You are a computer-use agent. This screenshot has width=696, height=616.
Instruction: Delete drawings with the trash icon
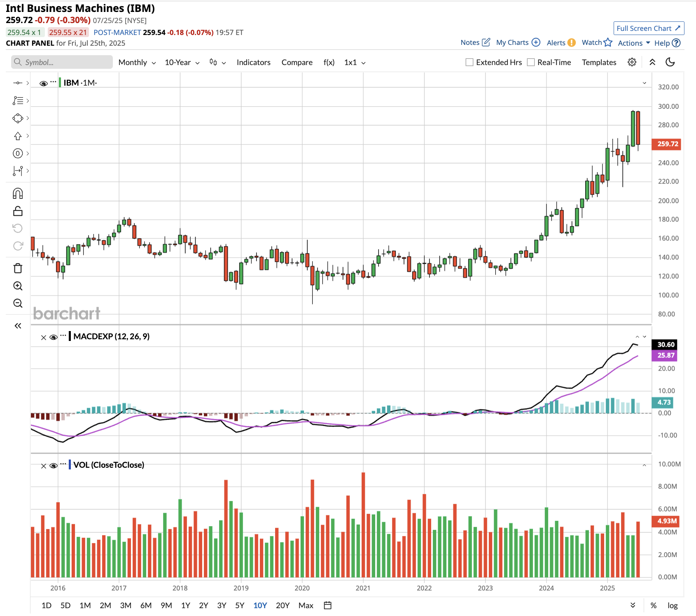click(x=18, y=268)
